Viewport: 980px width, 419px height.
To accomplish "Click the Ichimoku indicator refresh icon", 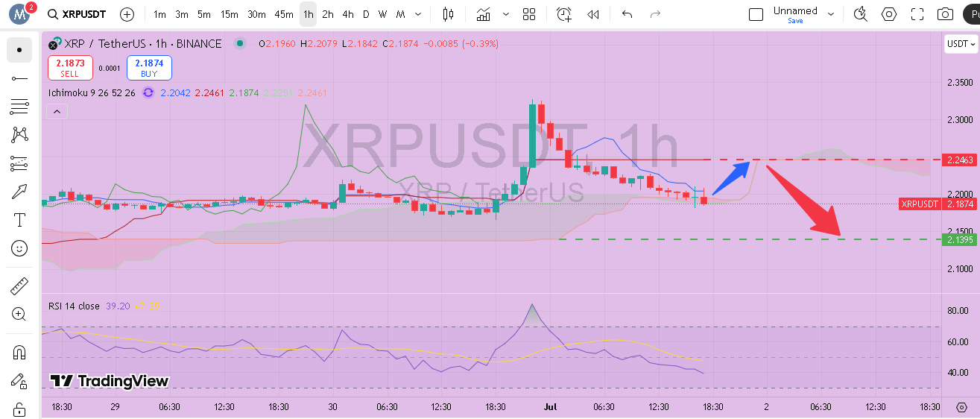I will [148, 92].
